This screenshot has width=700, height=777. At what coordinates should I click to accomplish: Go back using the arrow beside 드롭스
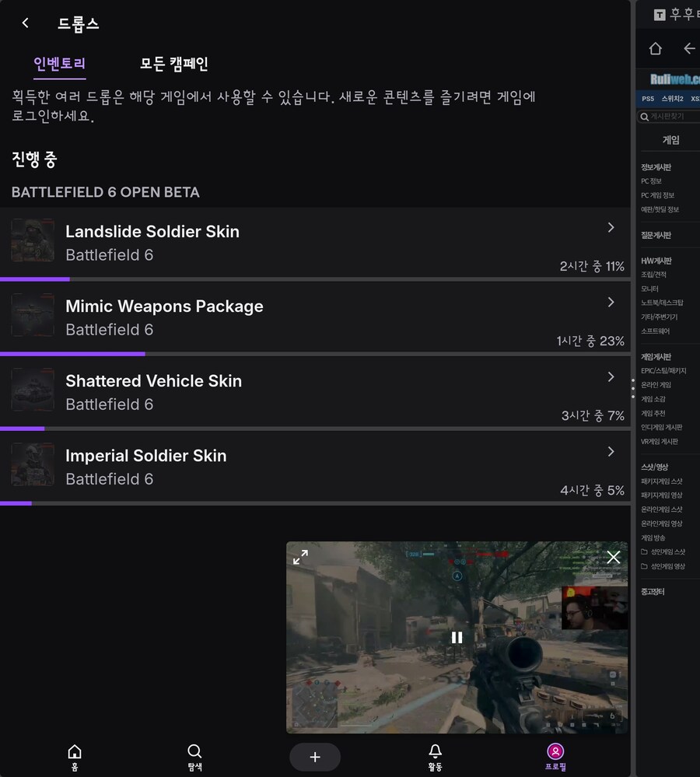(x=26, y=23)
